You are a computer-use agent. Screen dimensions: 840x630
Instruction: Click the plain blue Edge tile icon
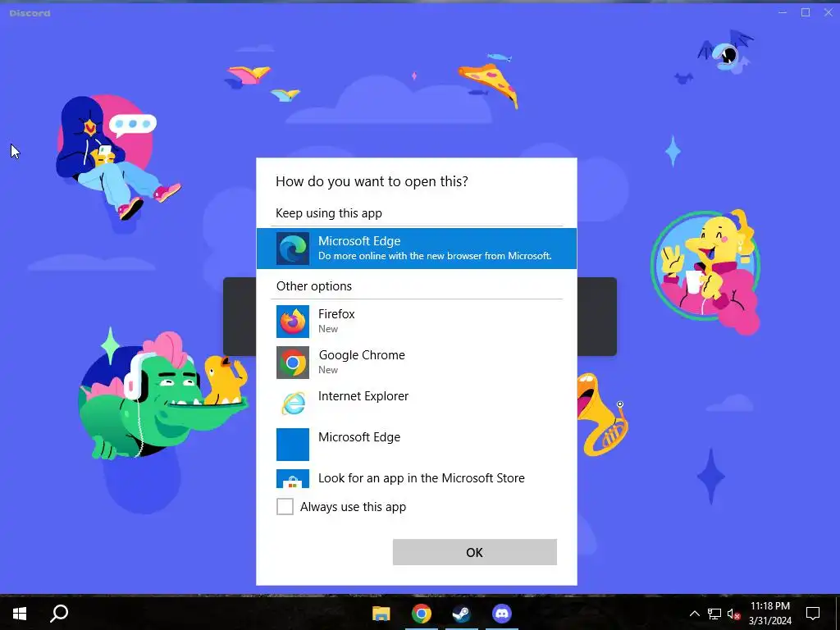pyautogui.click(x=293, y=444)
